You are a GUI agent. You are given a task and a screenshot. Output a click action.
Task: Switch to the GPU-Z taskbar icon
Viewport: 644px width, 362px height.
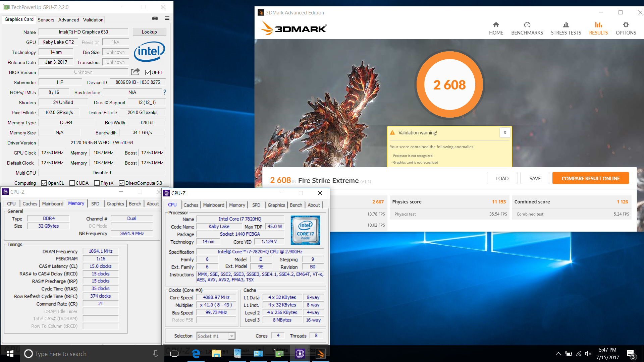pos(279,354)
